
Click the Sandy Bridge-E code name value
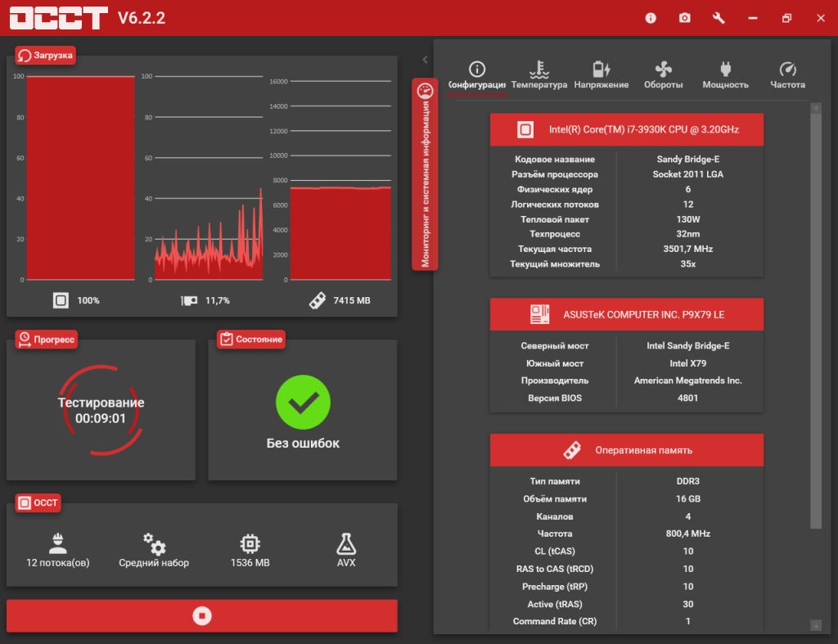[687, 159]
